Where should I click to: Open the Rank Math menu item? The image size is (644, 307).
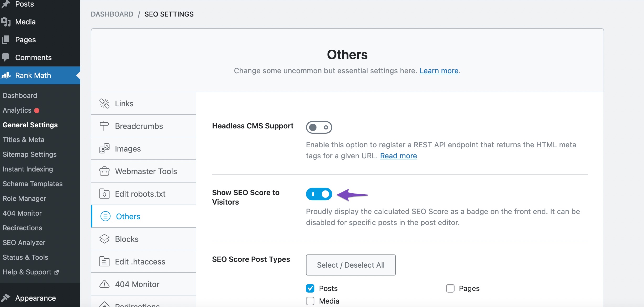click(x=40, y=75)
